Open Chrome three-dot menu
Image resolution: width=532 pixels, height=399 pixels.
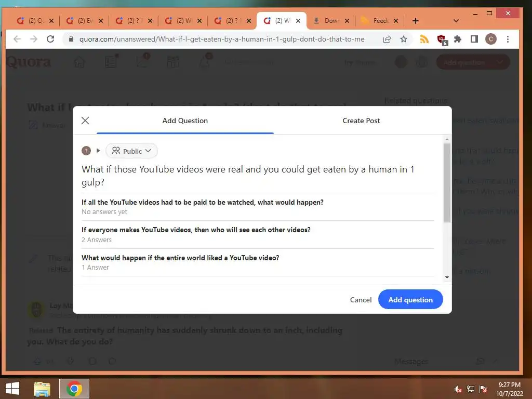click(x=508, y=39)
